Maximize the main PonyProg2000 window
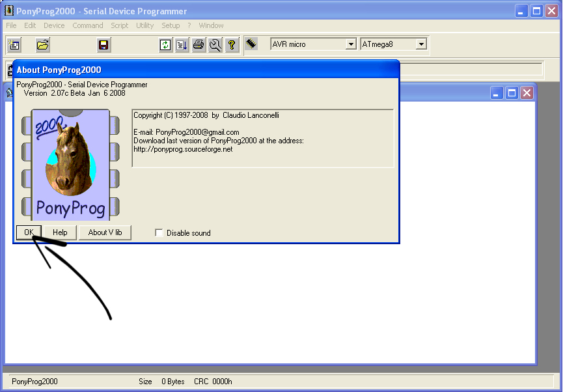Viewport: 563px width, 392px height. pos(536,11)
